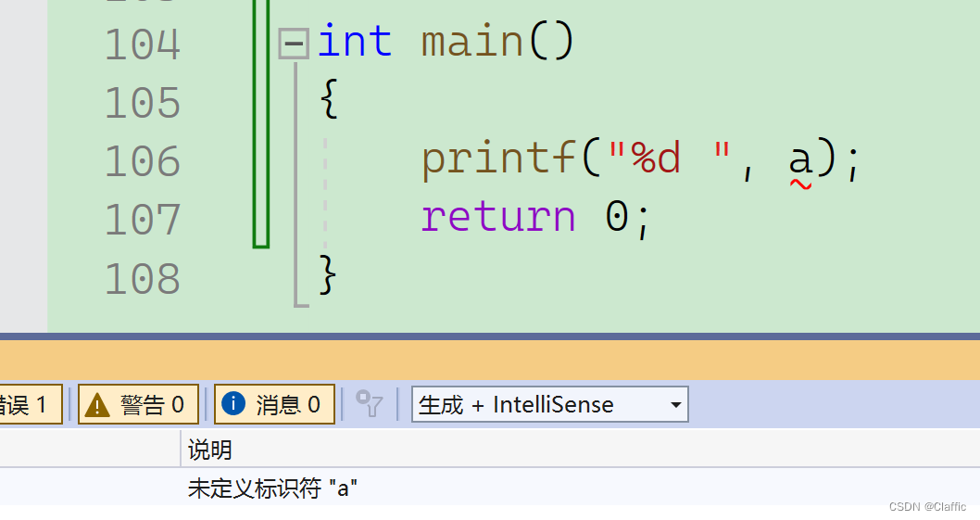This screenshot has width=980, height=520.
Task: Click the int keyword before main
Action: [x=355, y=43]
